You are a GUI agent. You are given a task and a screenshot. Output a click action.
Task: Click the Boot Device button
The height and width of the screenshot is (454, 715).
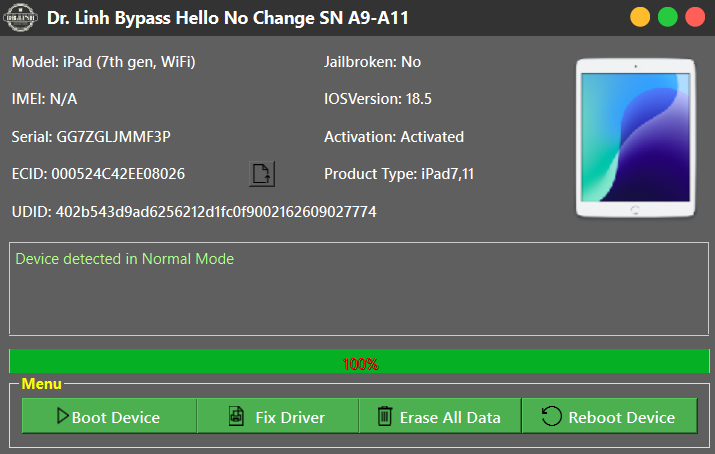(x=109, y=416)
